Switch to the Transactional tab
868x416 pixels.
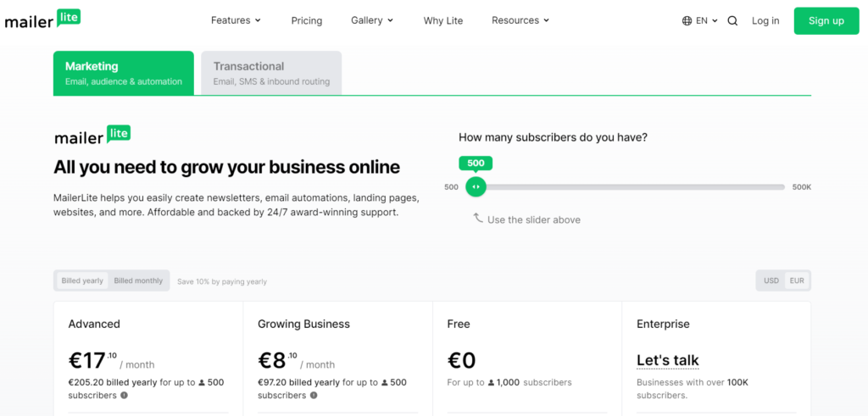[271, 73]
